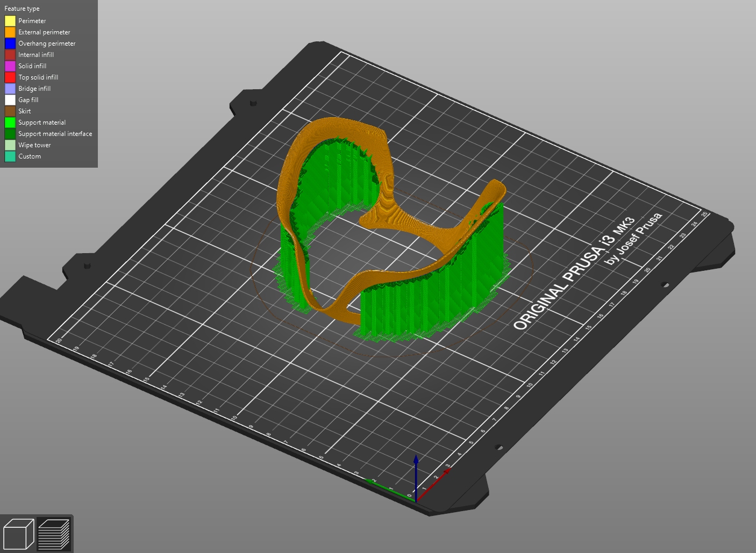Click the Custom teal swatch
The width and height of the screenshot is (756, 553).
click(10, 156)
